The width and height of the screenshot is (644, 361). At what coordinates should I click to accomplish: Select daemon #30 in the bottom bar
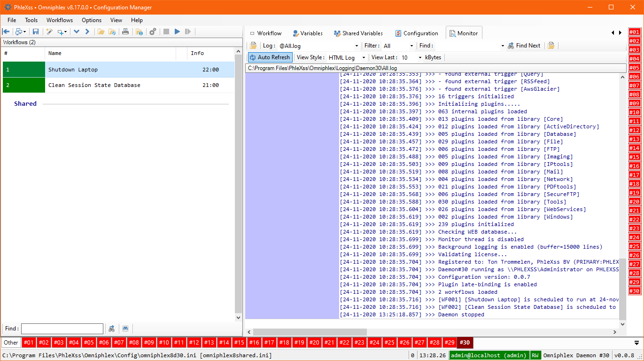[x=465, y=343]
